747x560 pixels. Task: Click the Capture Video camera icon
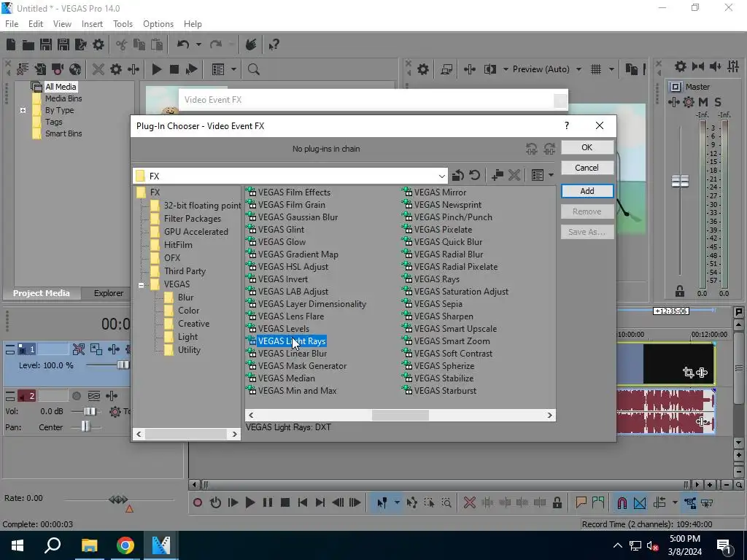tap(58, 69)
